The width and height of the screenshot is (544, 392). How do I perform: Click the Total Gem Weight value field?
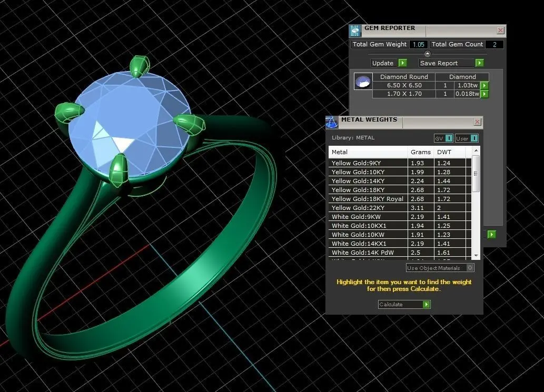[x=419, y=44]
